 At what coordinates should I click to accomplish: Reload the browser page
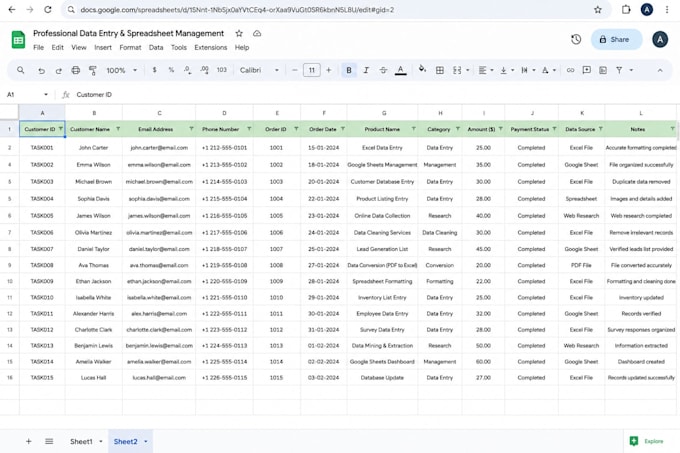click(48, 9)
